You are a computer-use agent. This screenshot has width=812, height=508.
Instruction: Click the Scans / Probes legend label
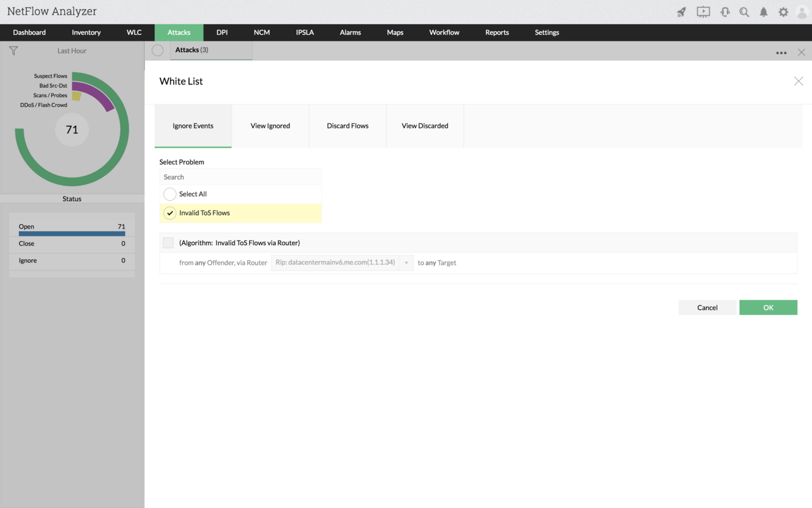point(50,95)
